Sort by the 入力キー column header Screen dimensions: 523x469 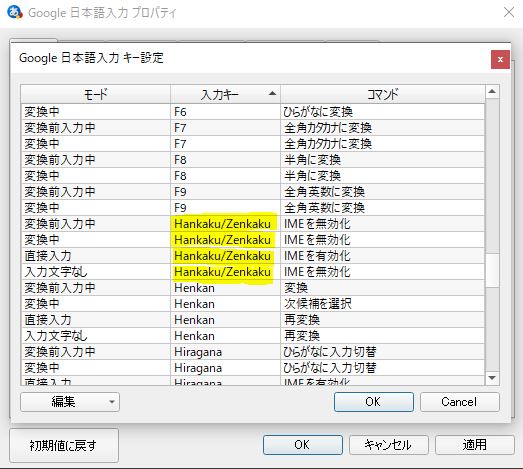pyautogui.click(x=225, y=94)
